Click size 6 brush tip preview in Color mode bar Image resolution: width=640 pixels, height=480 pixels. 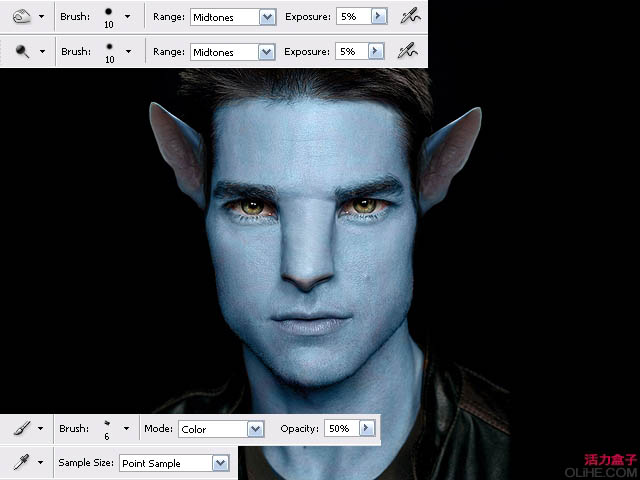pos(106,429)
